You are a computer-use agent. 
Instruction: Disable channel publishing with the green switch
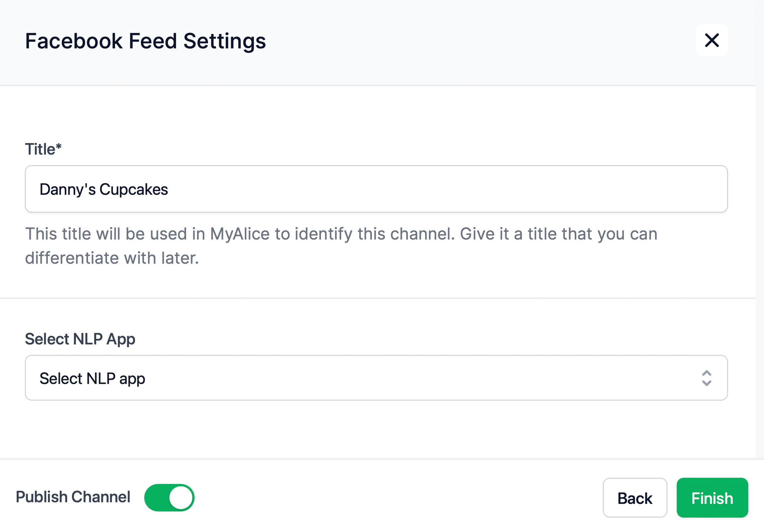click(169, 498)
